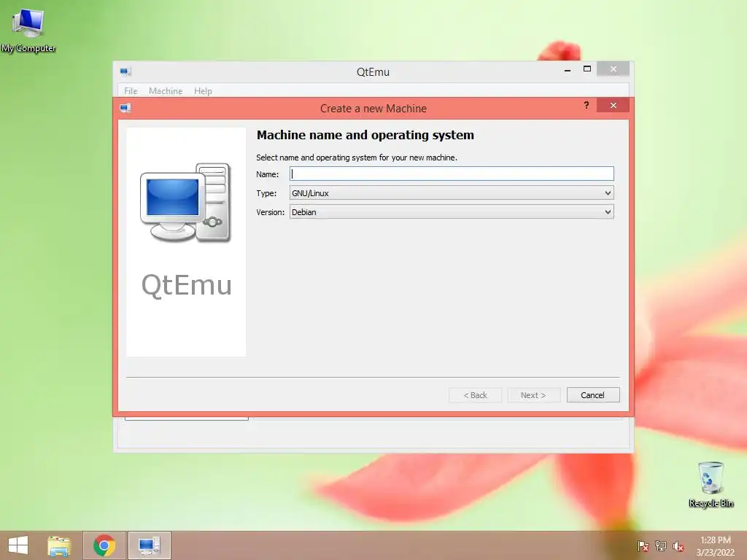The height and width of the screenshot is (560, 747).
Task: Click the taskbar clock showing 1:28 PM
Action: [715, 546]
